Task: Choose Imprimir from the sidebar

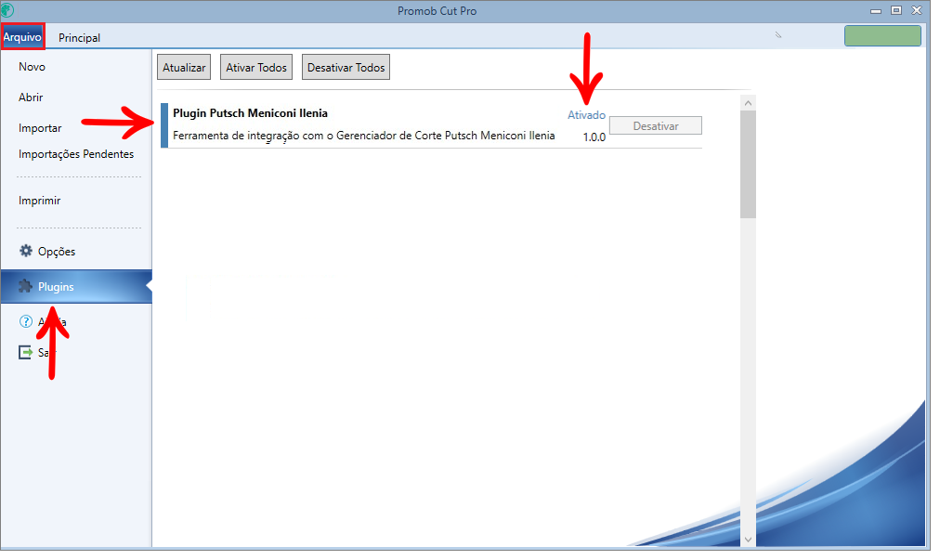Action: click(x=40, y=201)
